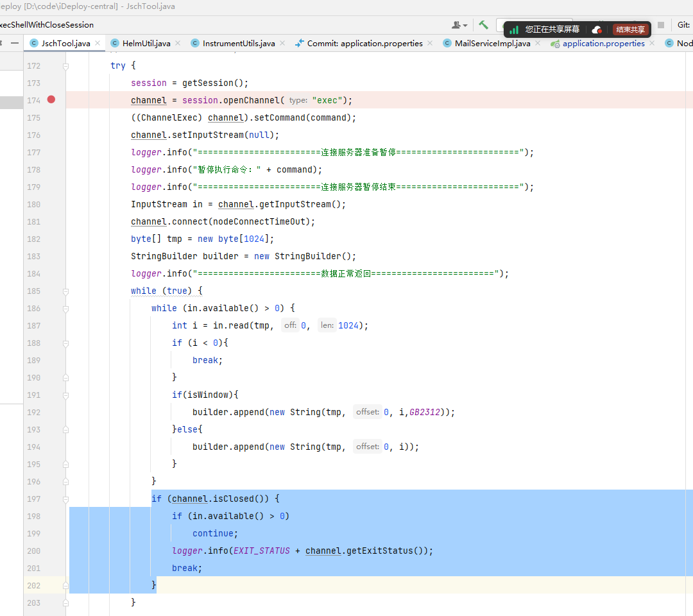The image size is (693, 616).
Task: Click gutter line number 173
Action: click(33, 83)
